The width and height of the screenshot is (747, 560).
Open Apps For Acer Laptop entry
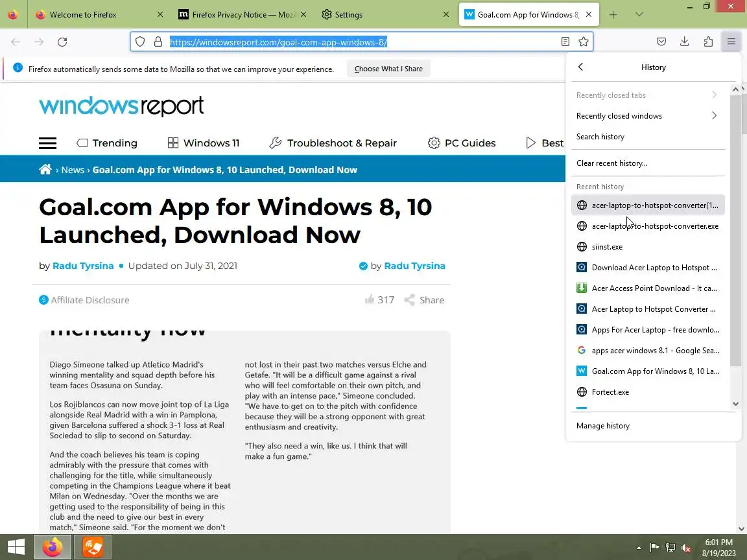[648, 329]
